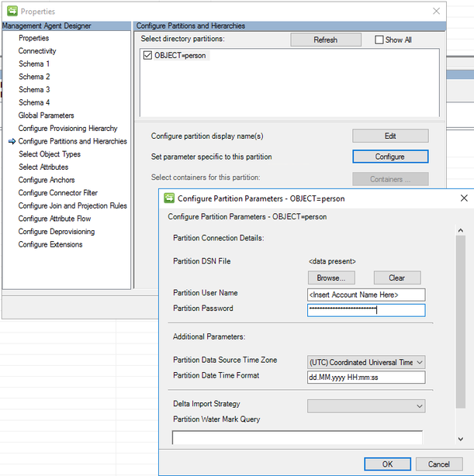Enable the Show All checkbox
The image size is (474, 476).
[379, 40]
